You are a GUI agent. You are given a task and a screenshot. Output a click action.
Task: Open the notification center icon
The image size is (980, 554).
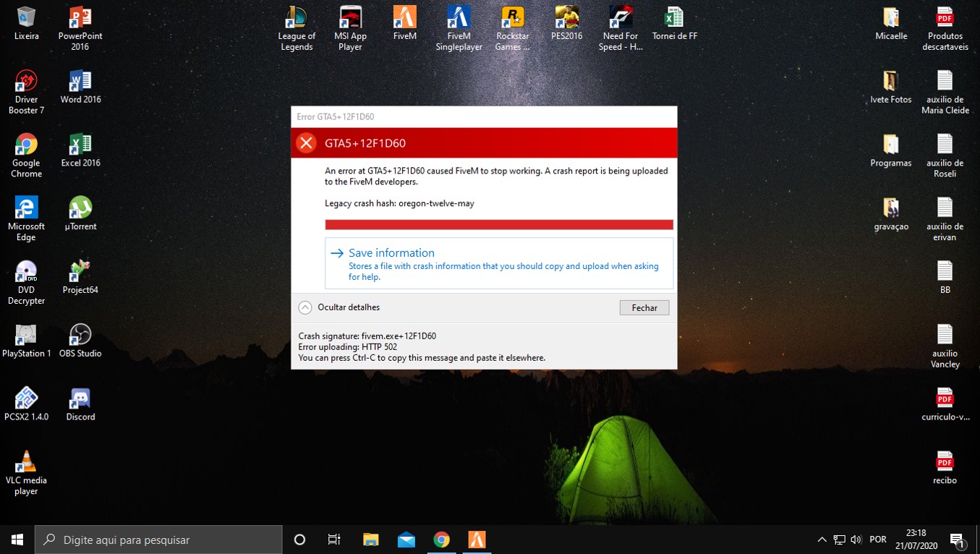pos(958,540)
